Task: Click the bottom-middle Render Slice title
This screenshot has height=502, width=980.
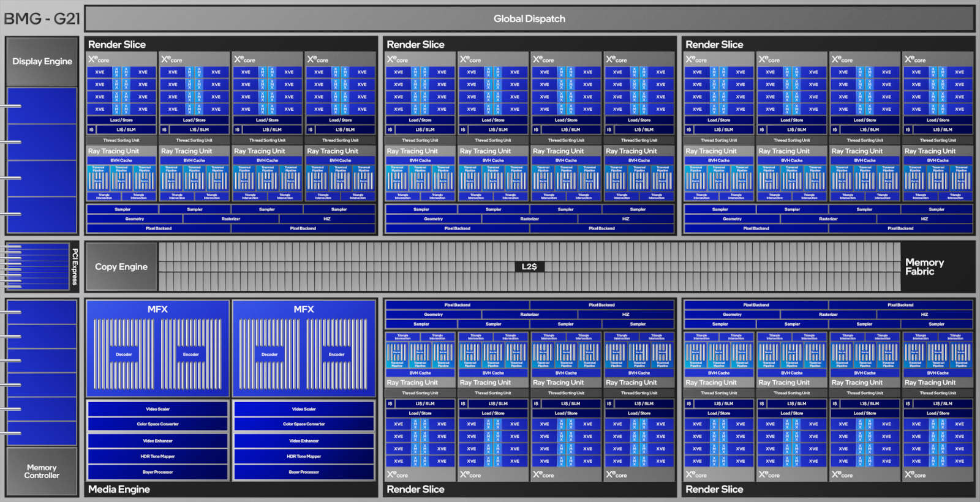Action: 415,489
